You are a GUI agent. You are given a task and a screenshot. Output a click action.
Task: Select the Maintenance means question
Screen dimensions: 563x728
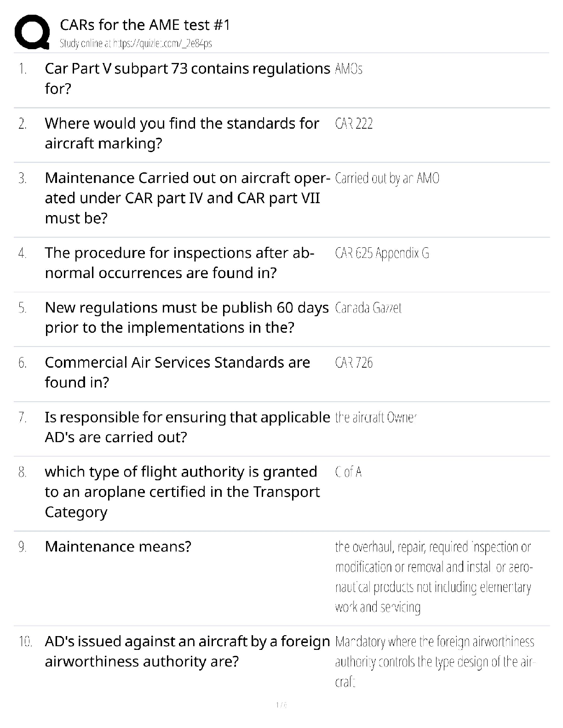click(118, 546)
